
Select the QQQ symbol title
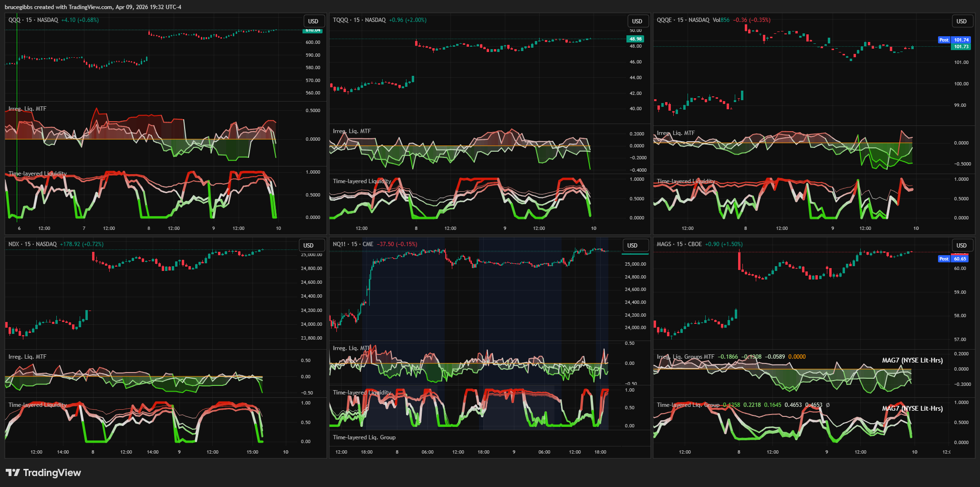coord(14,20)
